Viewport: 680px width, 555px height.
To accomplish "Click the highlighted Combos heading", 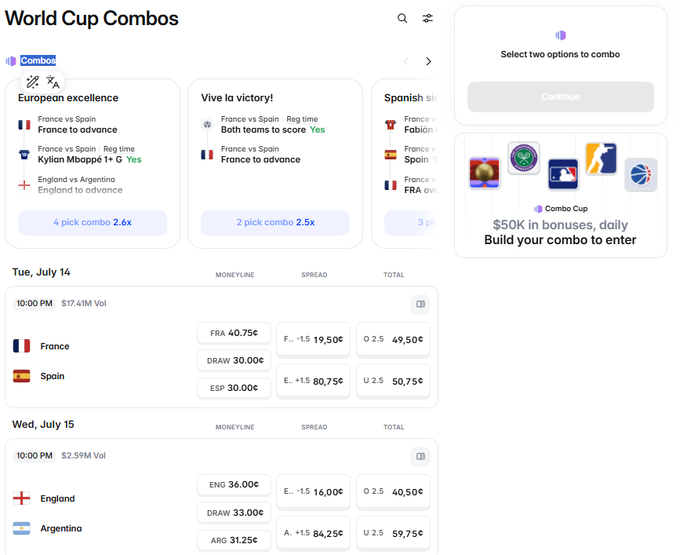I will pyautogui.click(x=38, y=60).
